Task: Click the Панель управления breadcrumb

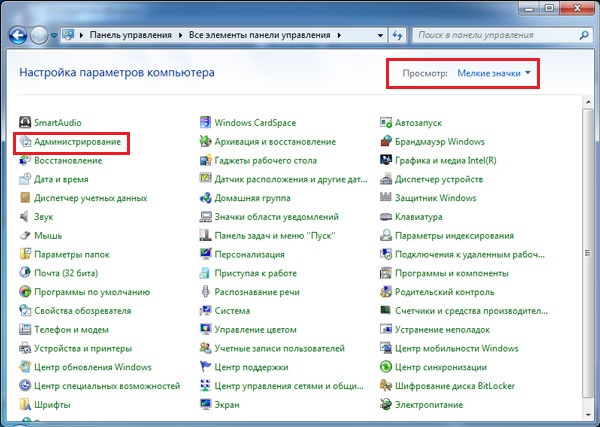Action: point(130,35)
